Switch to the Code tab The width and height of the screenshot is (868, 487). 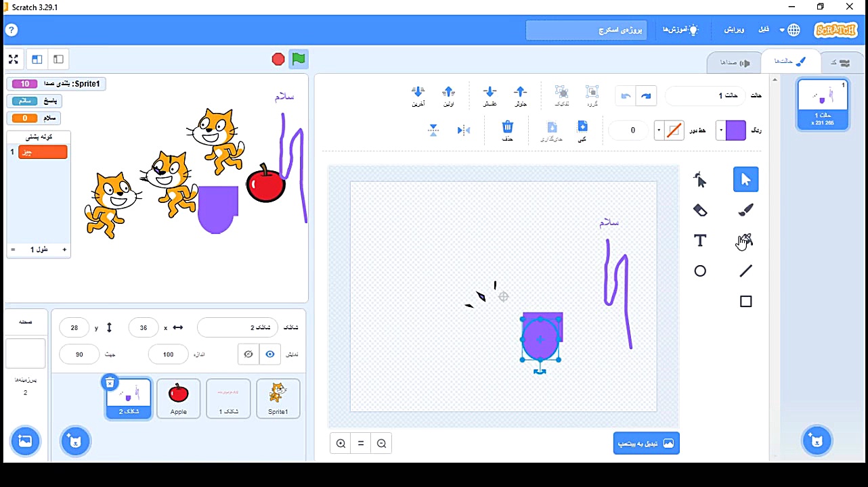(840, 62)
